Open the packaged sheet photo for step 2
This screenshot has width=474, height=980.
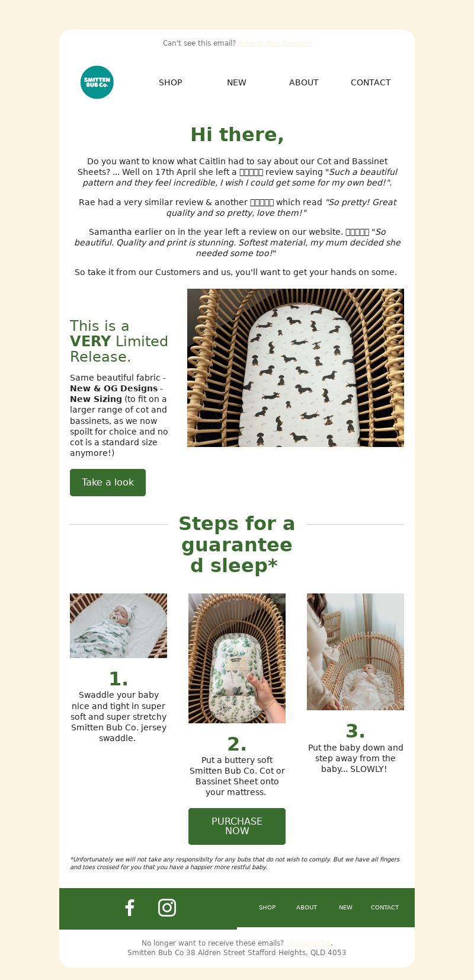pos(237,658)
